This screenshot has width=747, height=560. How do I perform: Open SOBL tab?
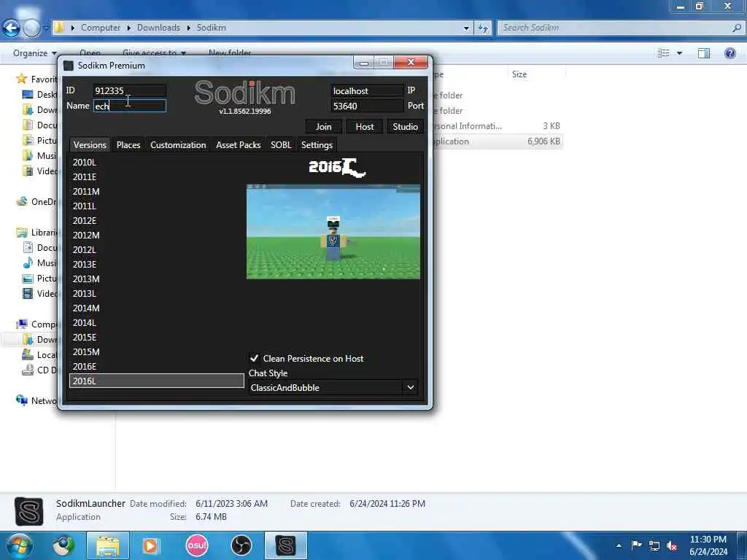point(281,145)
